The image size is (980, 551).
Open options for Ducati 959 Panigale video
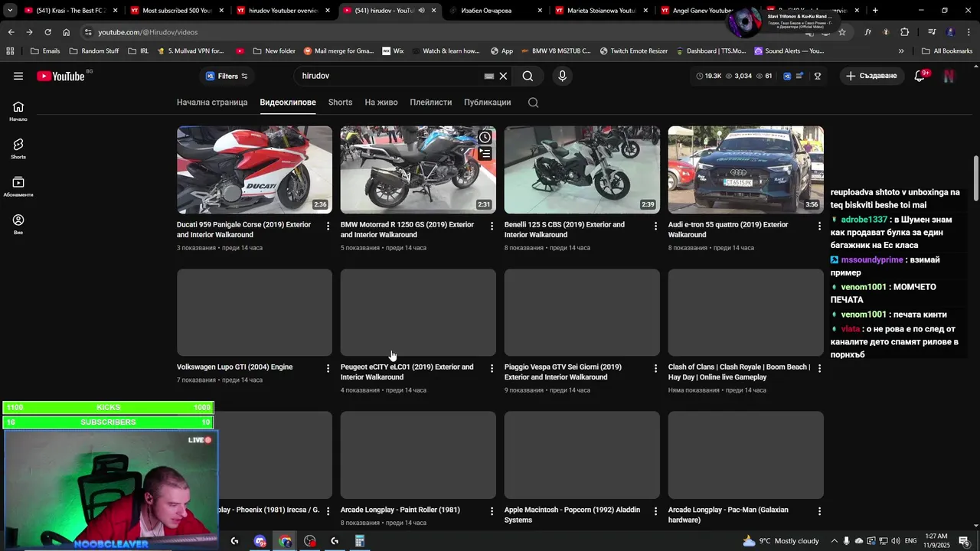pyautogui.click(x=328, y=226)
